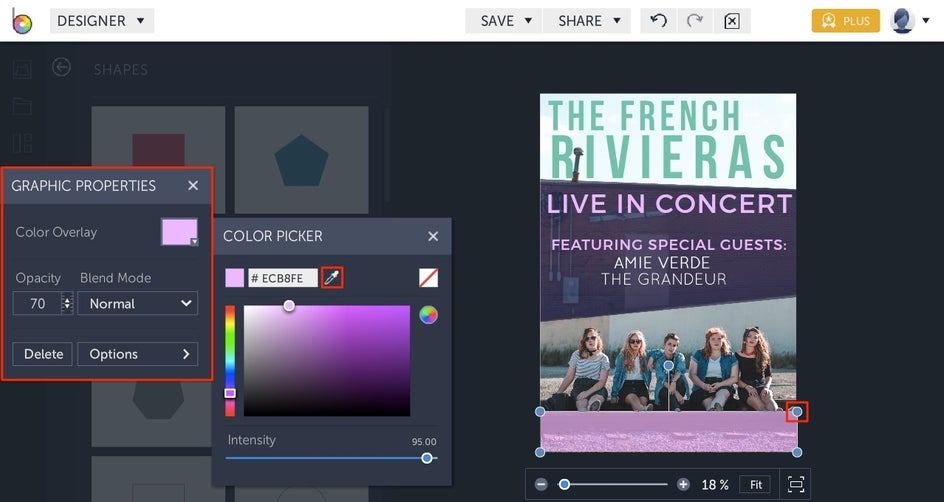Click the BeFunky logo icon
The image size is (944, 502).
click(x=21, y=21)
